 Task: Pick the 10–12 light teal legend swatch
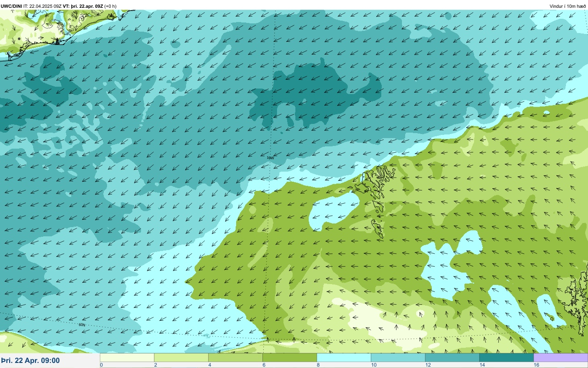[398, 357]
